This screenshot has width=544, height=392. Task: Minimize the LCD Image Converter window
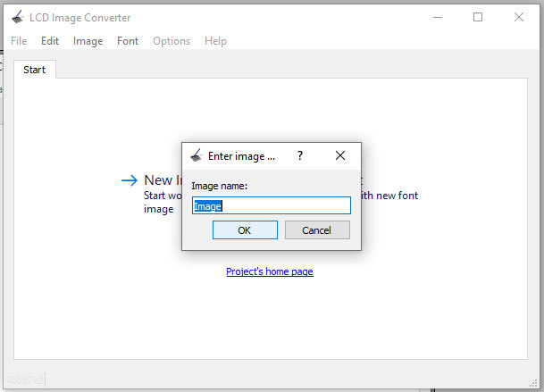click(438, 17)
